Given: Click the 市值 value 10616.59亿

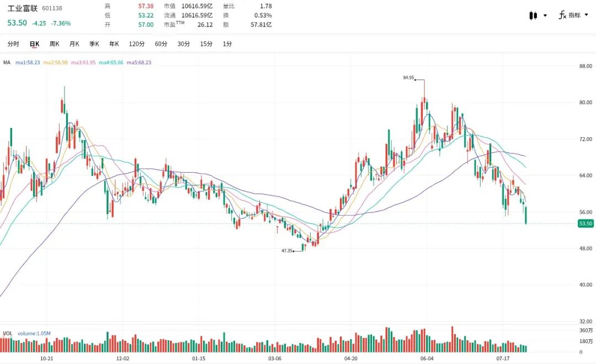Looking at the screenshot, I should [197, 6].
